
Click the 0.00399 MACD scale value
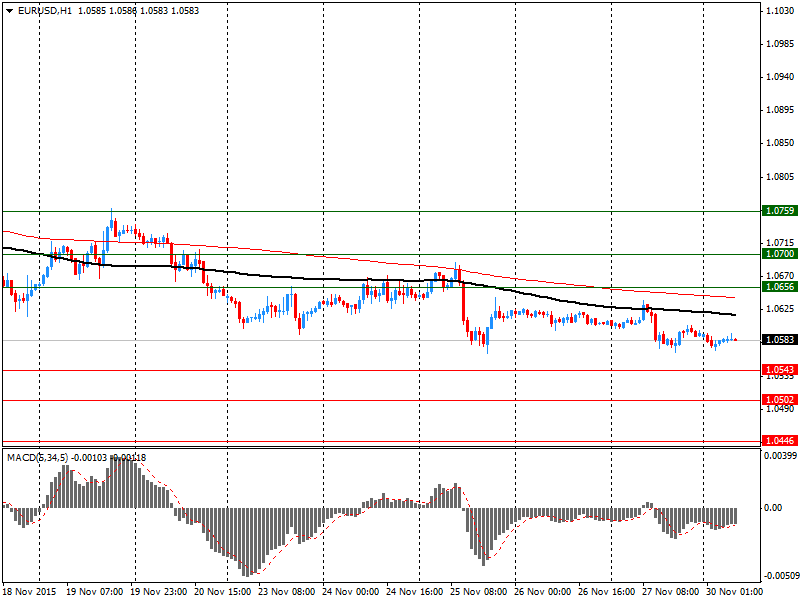click(x=781, y=455)
